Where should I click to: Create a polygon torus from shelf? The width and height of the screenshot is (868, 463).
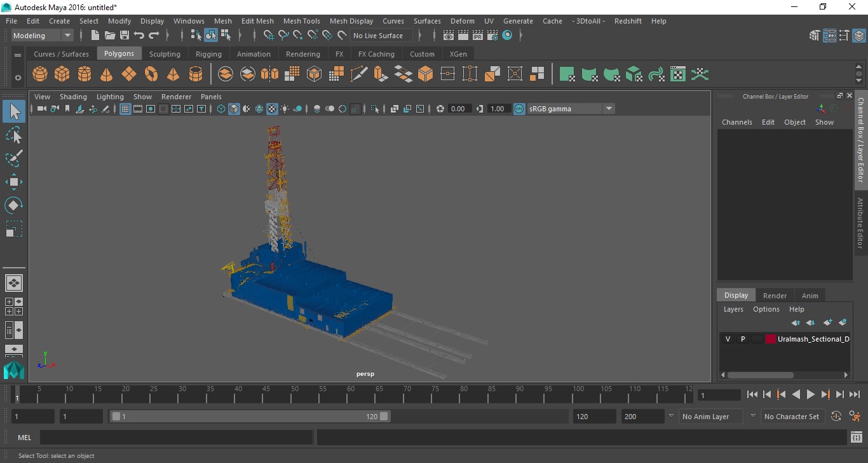(x=151, y=74)
